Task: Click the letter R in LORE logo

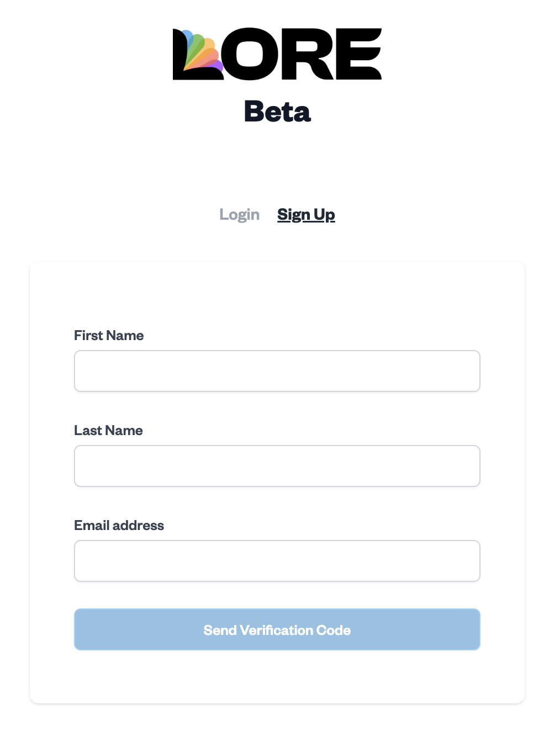Action: [308, 54]
